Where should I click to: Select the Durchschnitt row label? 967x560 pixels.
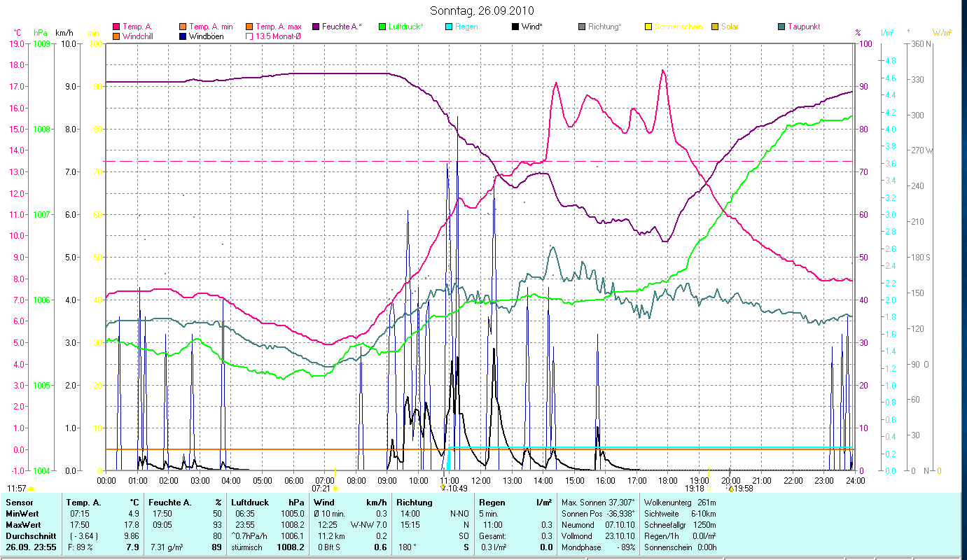[30, 535]
